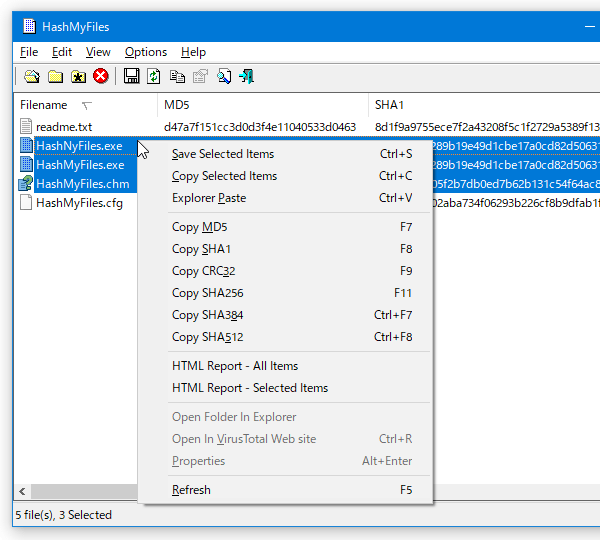Open the View menu
The image size is (600, 540).
[98, 52]
